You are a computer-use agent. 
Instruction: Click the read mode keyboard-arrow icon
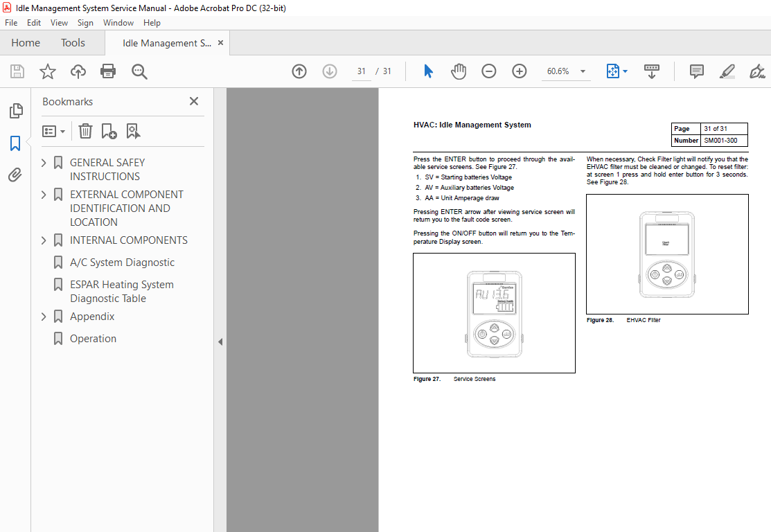click(x=652, y=71)
